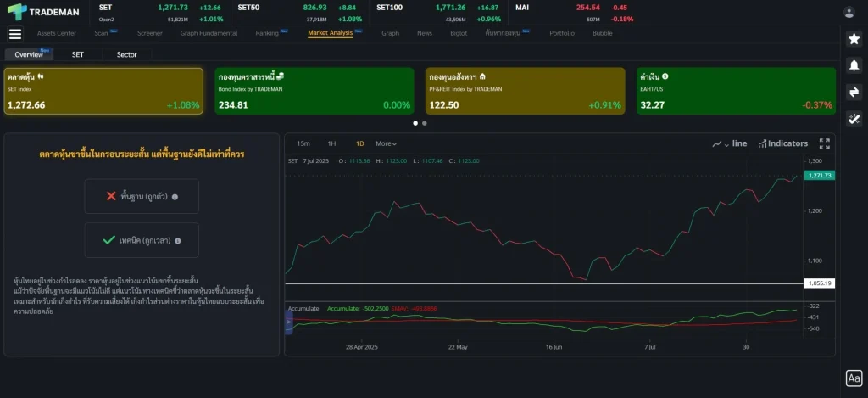Image resolution: width=868 pixels, height=398 pixels.
Task: Open the เทคนิค (ถูกเวลา) card
Action: (x=142, y=240)
